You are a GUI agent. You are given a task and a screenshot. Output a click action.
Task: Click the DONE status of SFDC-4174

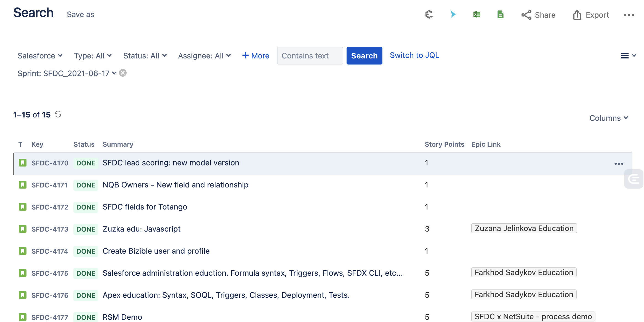click(86, 251)
